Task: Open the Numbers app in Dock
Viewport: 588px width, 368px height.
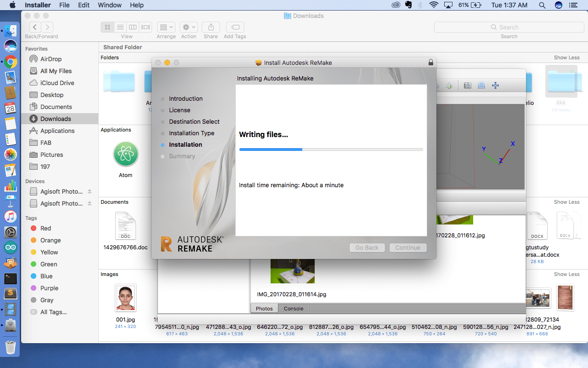Action: click(x=10, y=185)
